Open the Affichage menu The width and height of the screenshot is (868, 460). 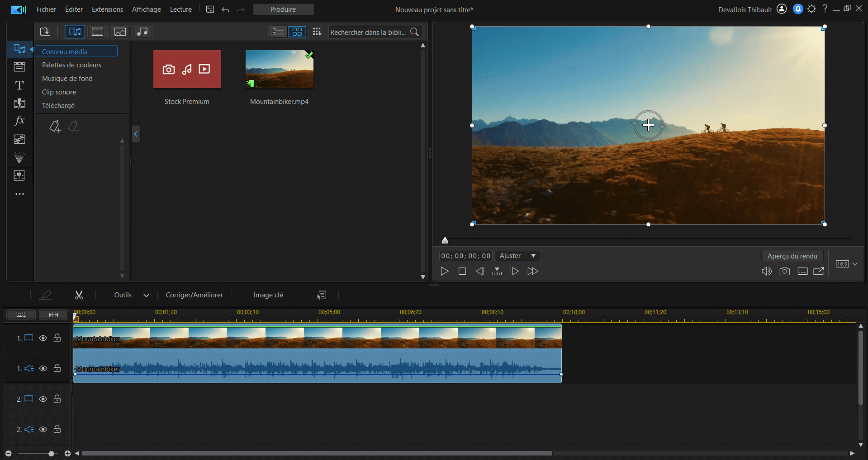point(147,9)
